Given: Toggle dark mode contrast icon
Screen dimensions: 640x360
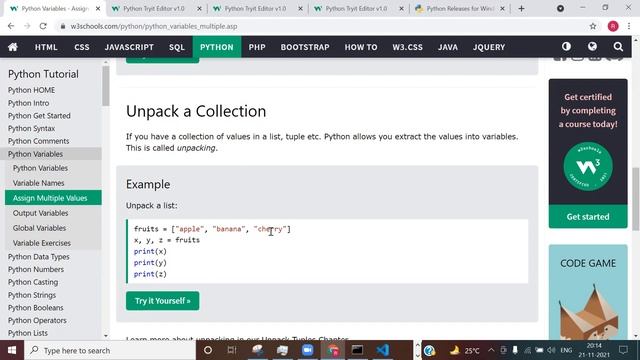Looking at the screenshot, I should [x=566, y=47].
